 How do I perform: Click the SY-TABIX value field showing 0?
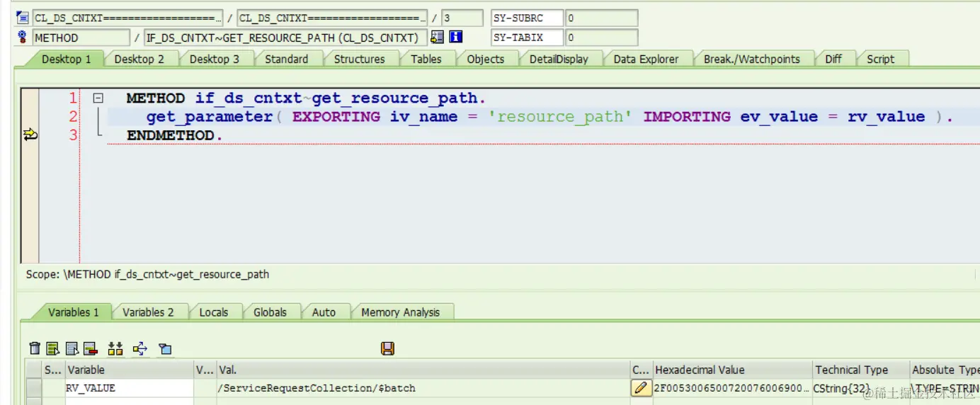click(601, 37)
